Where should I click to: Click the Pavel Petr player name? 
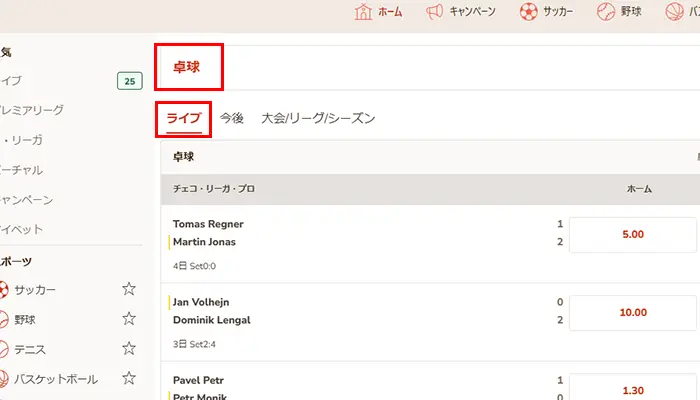(198, 380)
